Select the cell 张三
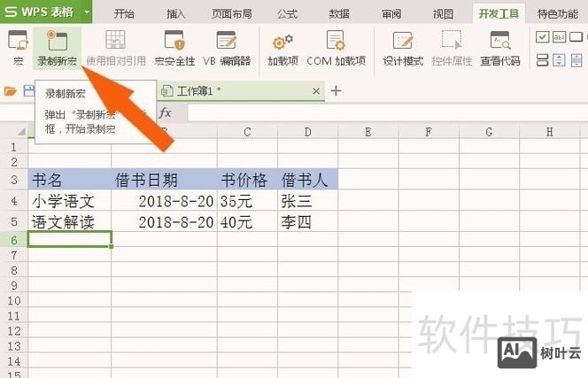The height and width of the screenshot is (378, 588). pyautogui.click(x=308, y=201)
